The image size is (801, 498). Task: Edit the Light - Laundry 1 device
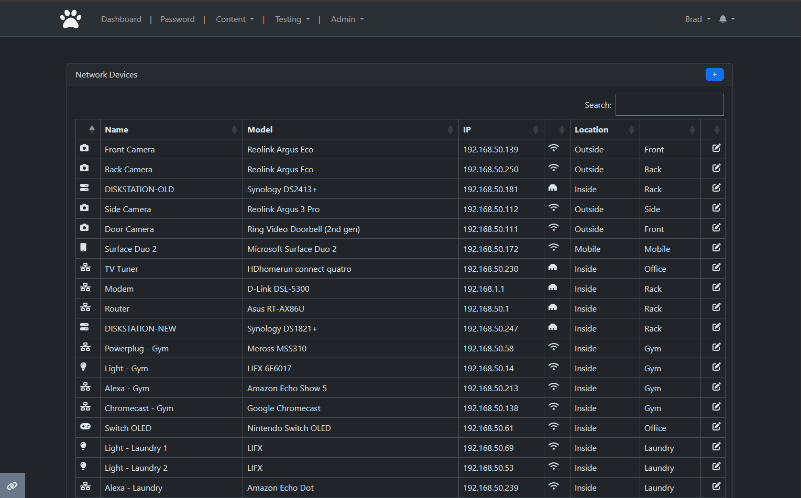(716, 447)
